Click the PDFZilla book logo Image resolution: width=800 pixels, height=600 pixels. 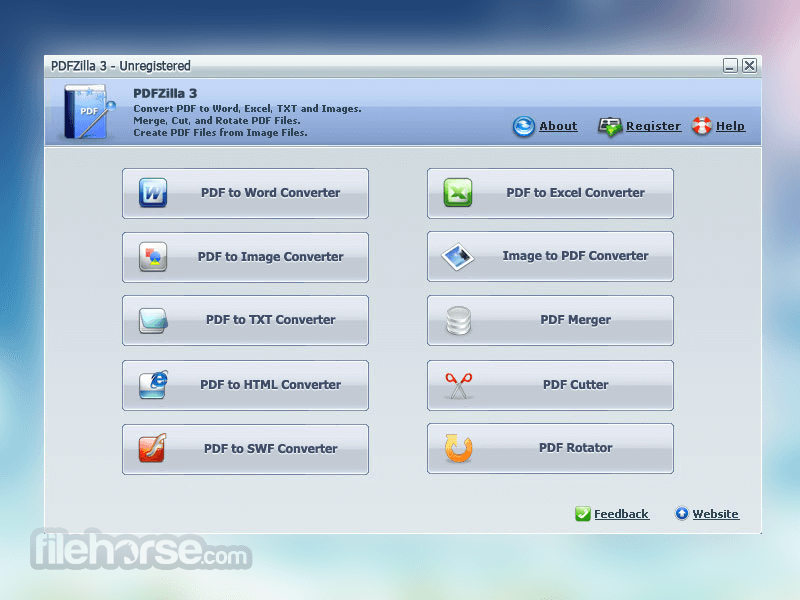click(x=89, y=112)
